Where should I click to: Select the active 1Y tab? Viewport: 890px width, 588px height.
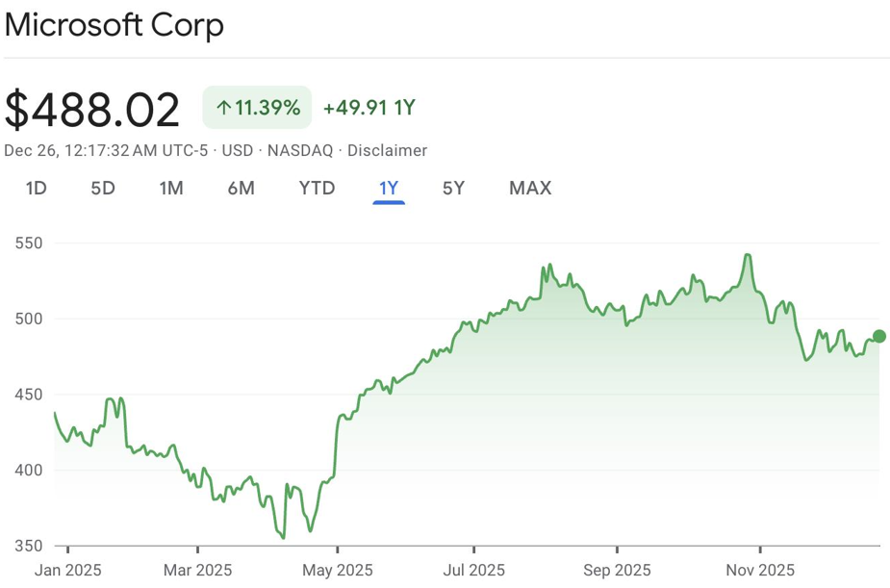389,188
